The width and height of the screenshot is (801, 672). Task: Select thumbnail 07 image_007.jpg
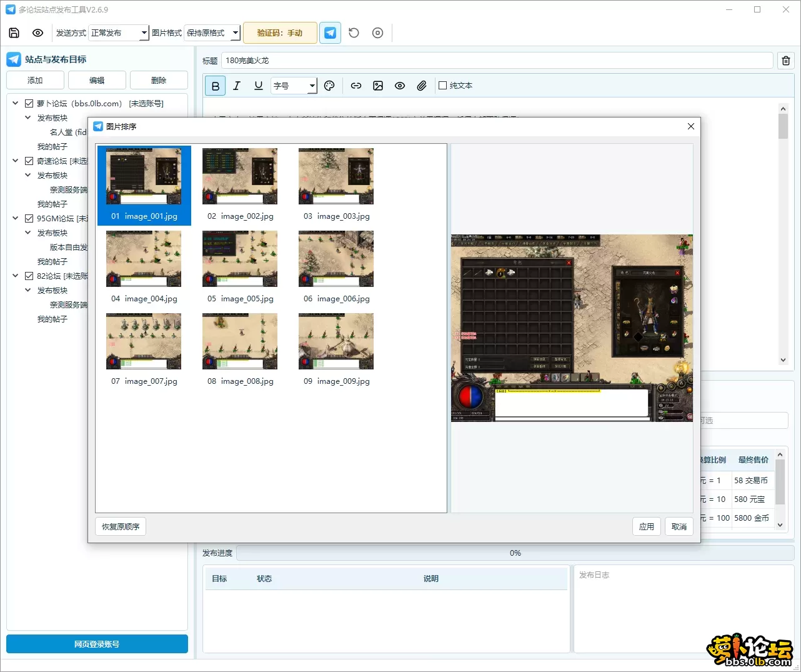(144, 349)
